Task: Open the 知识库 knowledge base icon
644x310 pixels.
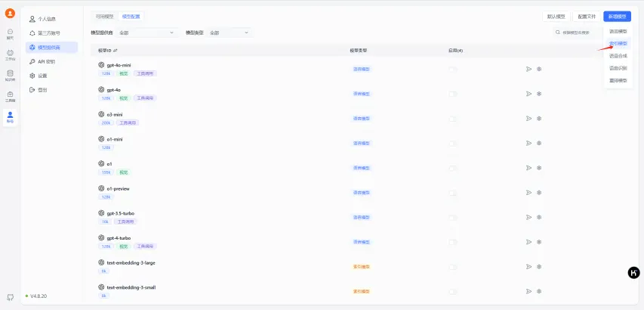Action: point(10,76)
